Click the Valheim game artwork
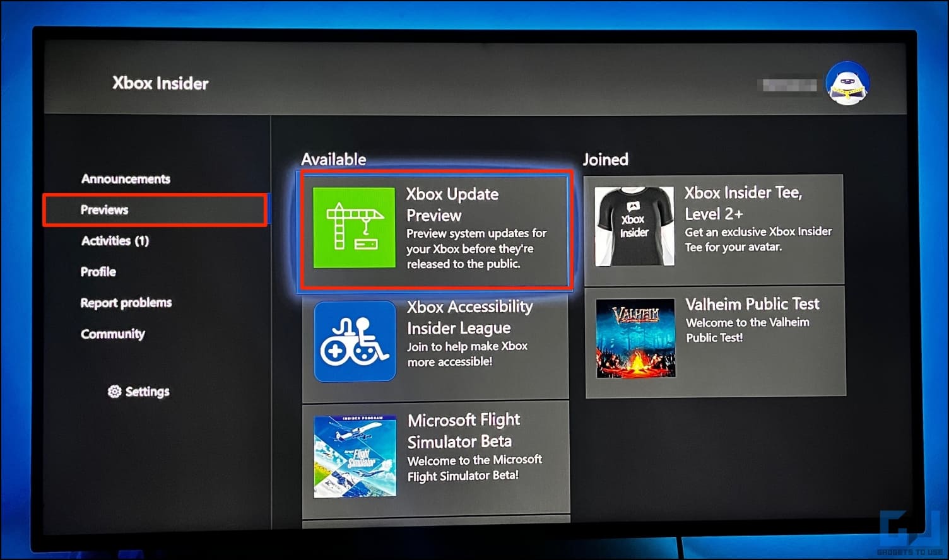The height and width of the screenshot is (560, 949). coord(635,339)
